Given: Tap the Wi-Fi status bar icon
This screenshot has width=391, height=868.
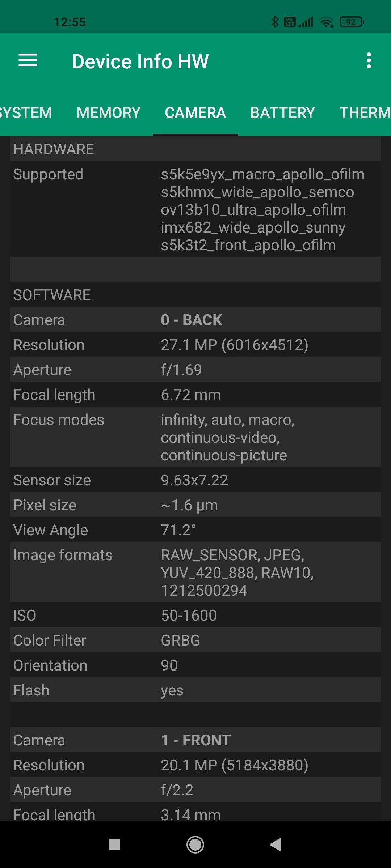Looking at the screenshot, I should click(x=326, y=22).
